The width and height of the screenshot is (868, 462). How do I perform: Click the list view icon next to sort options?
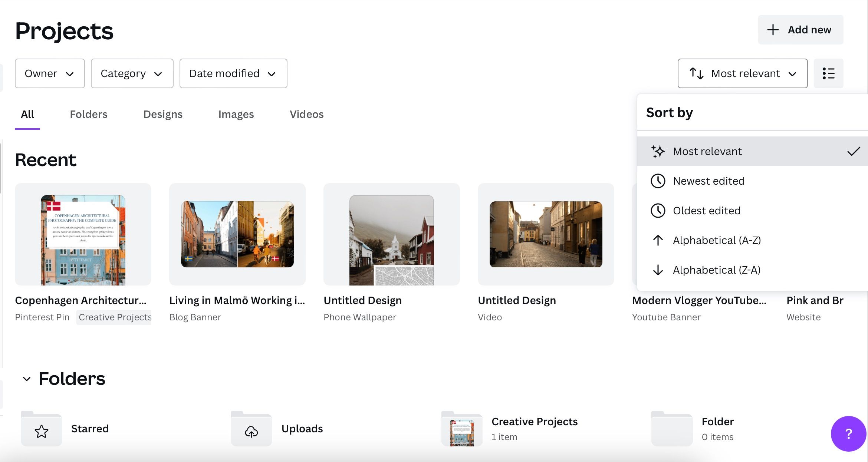[x=828, y=73]
